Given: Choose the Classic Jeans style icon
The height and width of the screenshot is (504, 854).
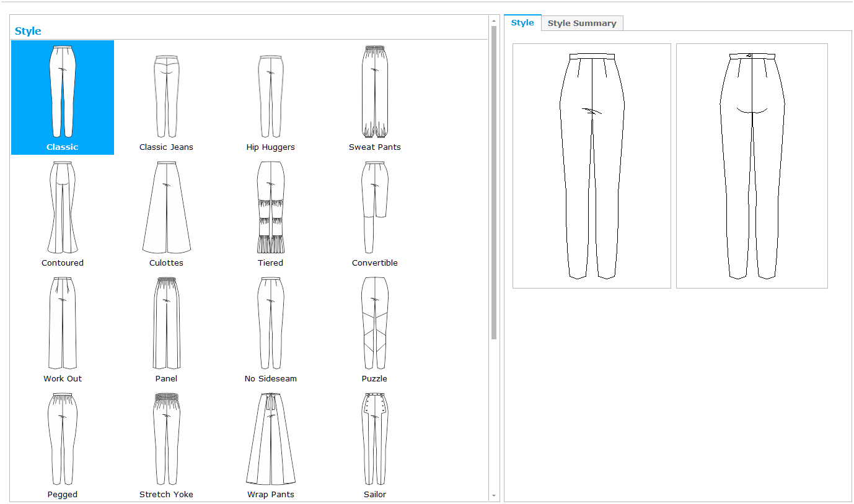Looking at the screenshot, I should 166,96.
